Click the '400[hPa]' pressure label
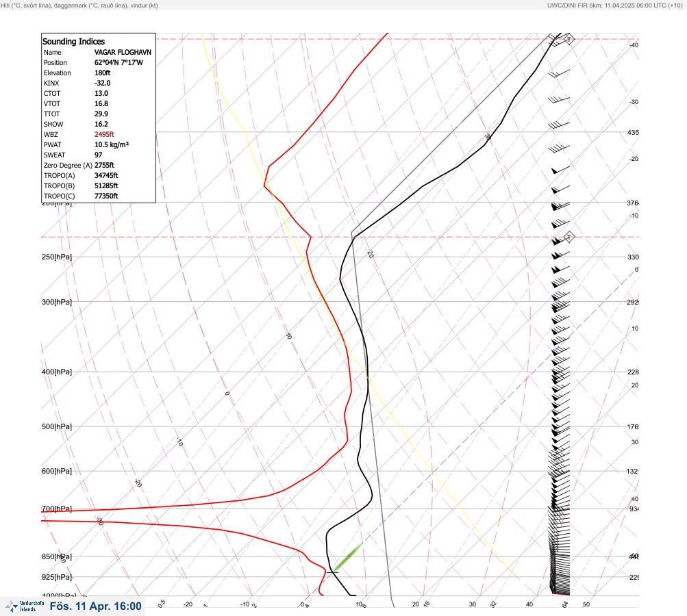This screenshot has width=687, height=616. coord(57,372)
